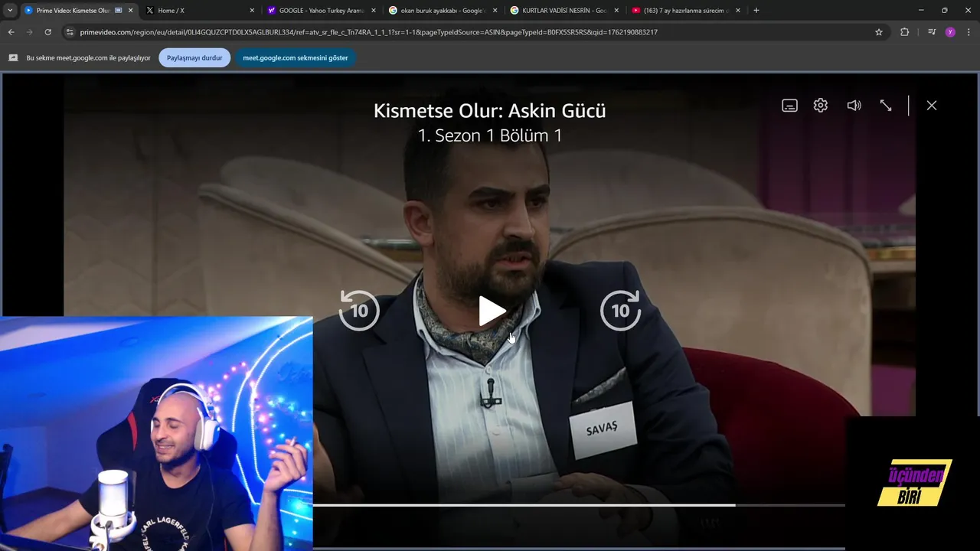Close the okan buruk ayakkabı tab
Image resolution: width=980 pixels, height=551 pixels.
coord(495,11)
